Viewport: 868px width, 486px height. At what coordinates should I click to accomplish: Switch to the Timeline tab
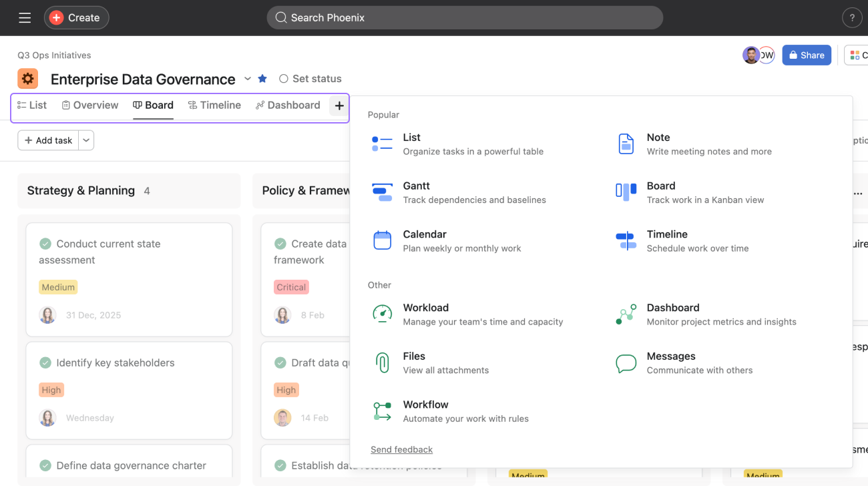[x=214, y=105]
